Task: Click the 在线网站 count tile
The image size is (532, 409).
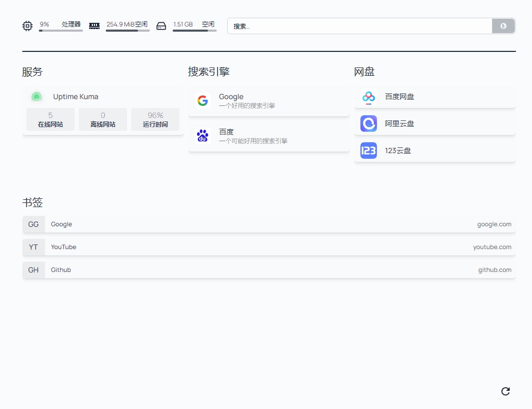Action: tap(50, 119)
